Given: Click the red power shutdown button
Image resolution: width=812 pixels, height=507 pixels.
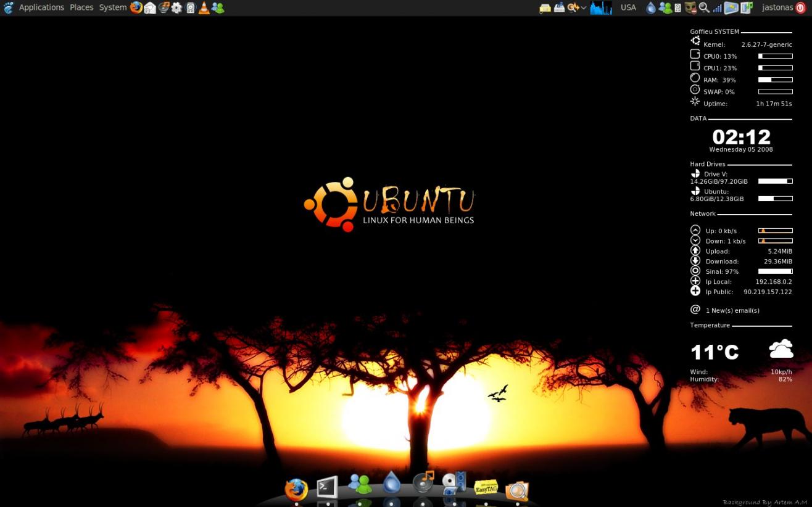Looking at the screenshot, I should coord(801,7).
